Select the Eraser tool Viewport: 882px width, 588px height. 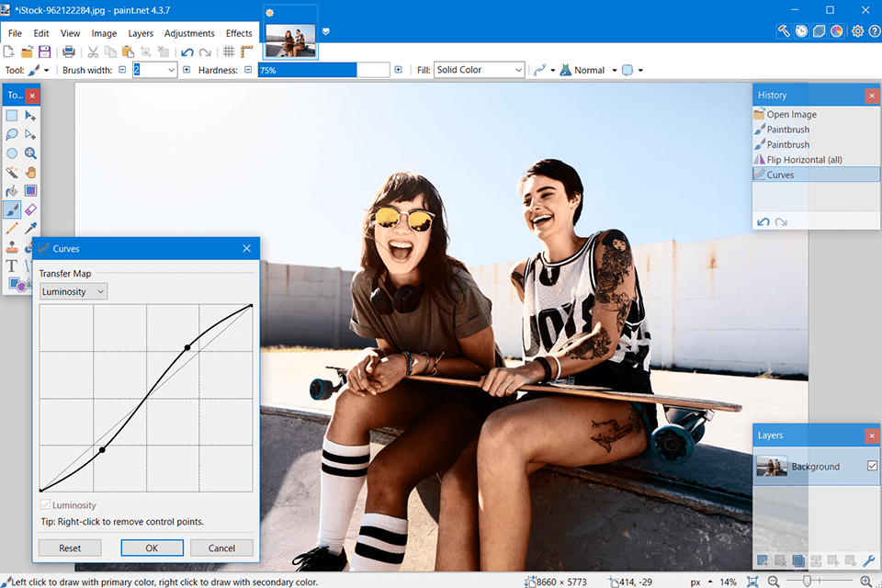tap(30, 209)
